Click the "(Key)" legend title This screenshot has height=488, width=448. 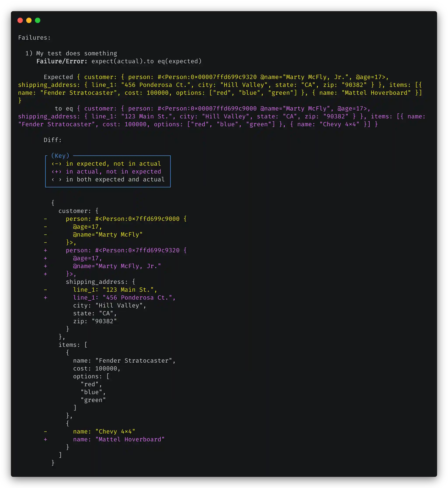click(60, 156)
